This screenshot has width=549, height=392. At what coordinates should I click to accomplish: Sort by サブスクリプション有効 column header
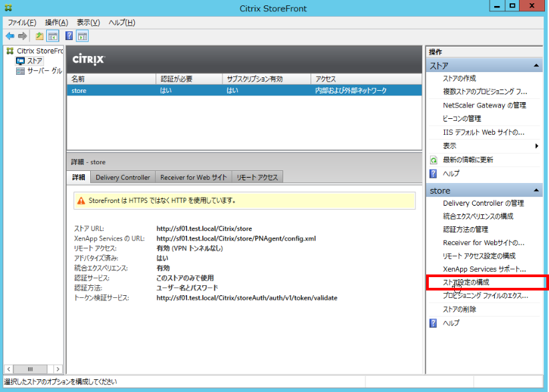click(266, 79)
